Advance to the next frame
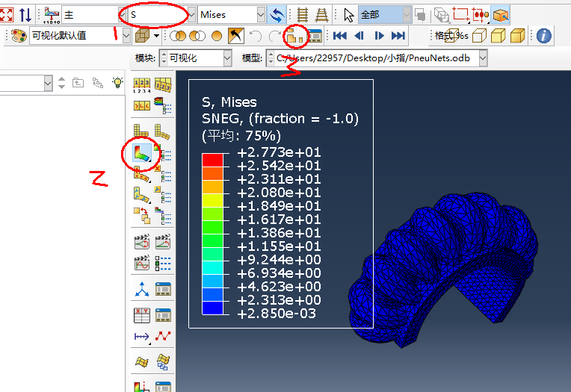 click(x=379, y=35)
